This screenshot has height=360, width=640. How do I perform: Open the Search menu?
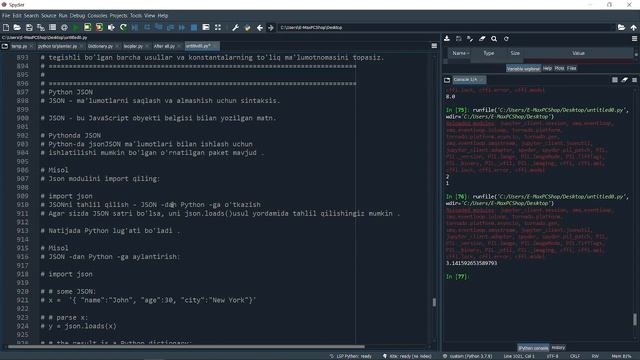(x=31, y=16)
